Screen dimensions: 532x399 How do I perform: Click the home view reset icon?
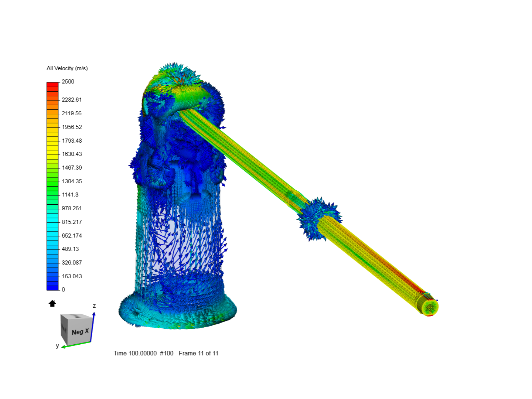click(52, 303)
